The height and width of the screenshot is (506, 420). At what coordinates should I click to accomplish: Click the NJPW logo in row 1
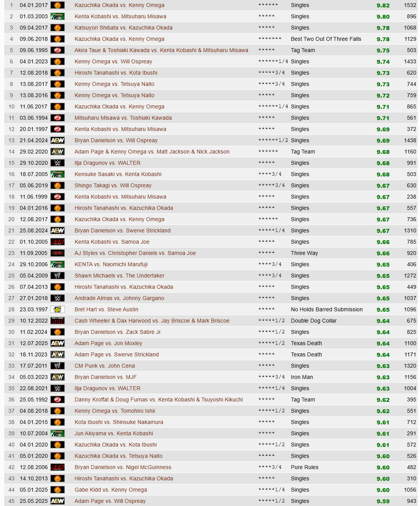(58, 5)
